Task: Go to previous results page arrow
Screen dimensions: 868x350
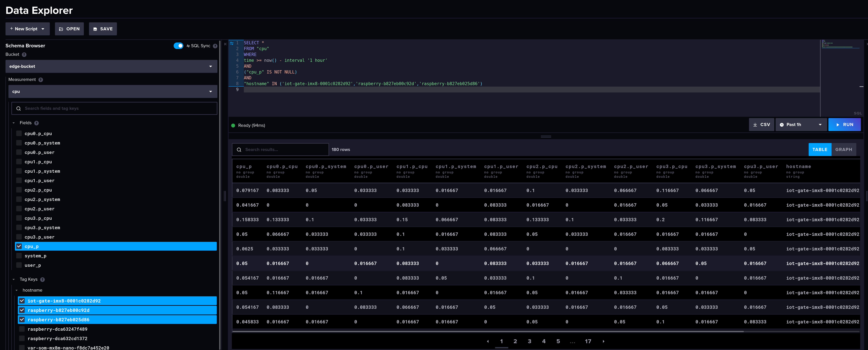Action: (x=488, y=342)
